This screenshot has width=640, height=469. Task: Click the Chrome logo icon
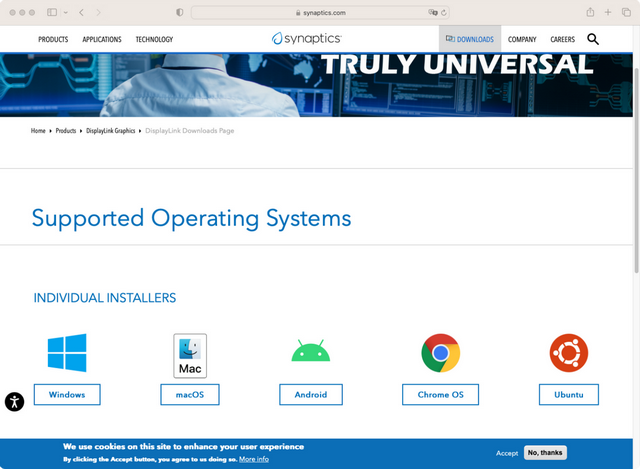[440, 353]
